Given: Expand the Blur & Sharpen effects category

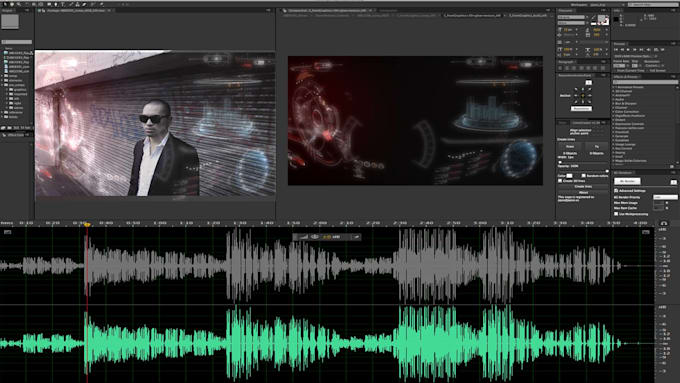Looking at the screenshot, I should coord(614,104).
